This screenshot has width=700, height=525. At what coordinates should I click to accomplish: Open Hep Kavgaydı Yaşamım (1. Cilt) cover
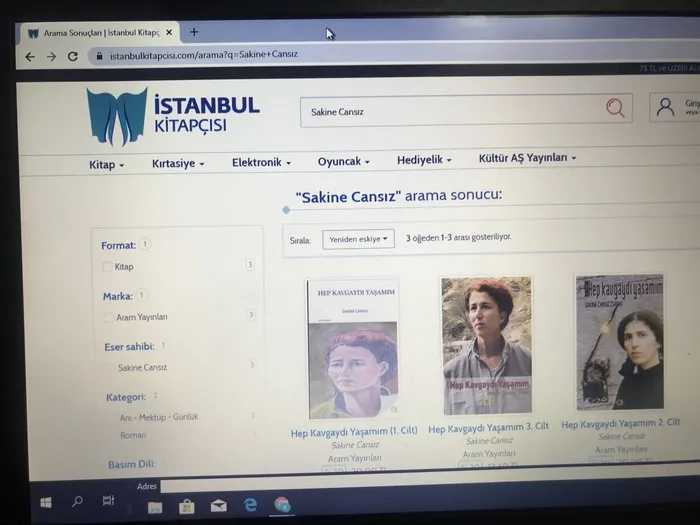tap(353, 348)
